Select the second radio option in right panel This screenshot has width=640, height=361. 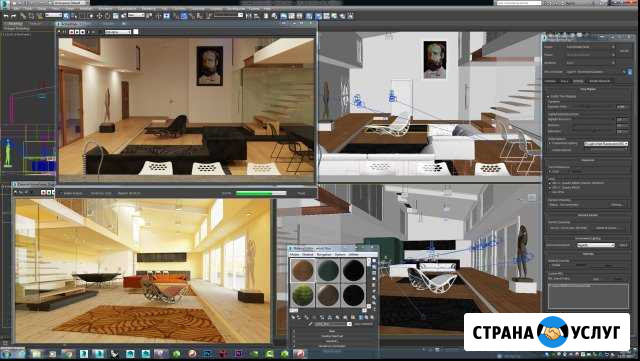click(x=549, y=187)
